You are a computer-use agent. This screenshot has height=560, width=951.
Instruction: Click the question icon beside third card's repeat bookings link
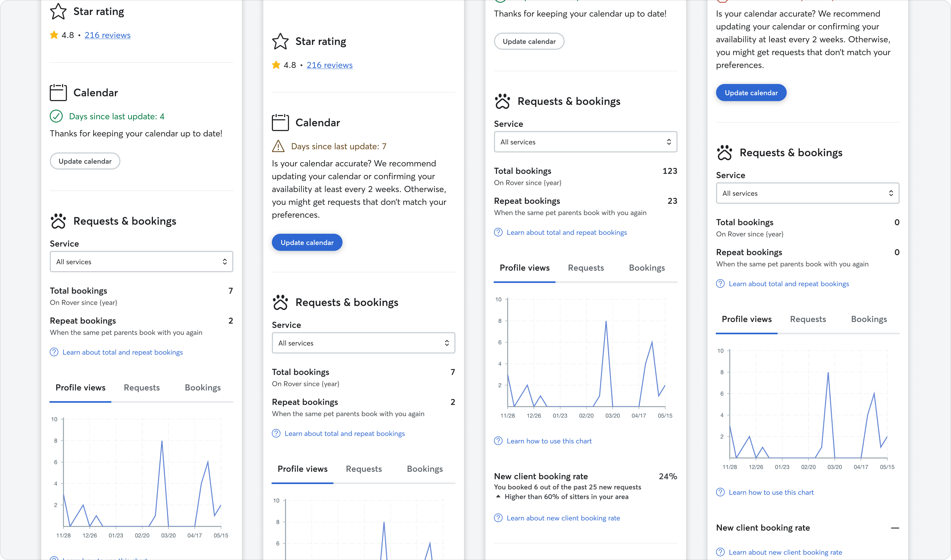(498, 232)
